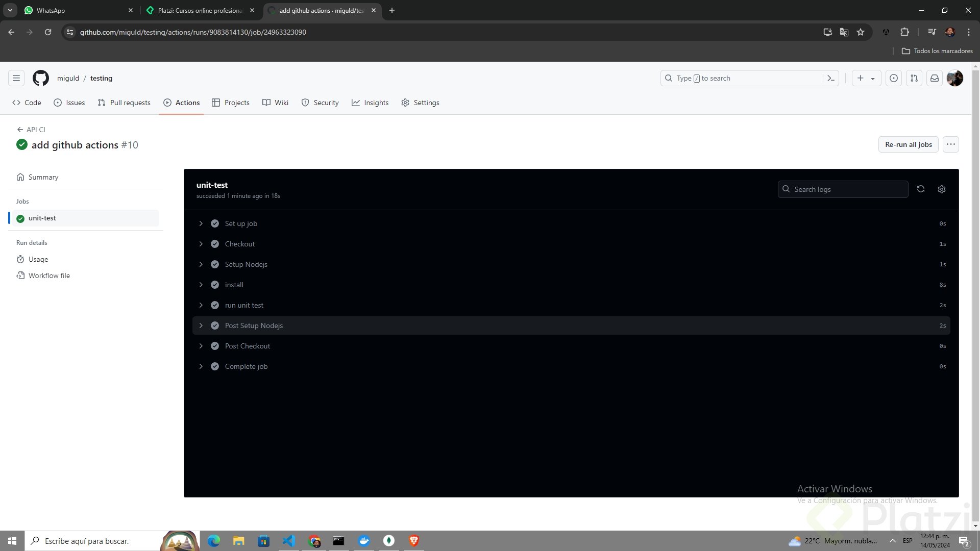Open the command palette icon
The width and height of the screenshot is (980, 551).
831,78
